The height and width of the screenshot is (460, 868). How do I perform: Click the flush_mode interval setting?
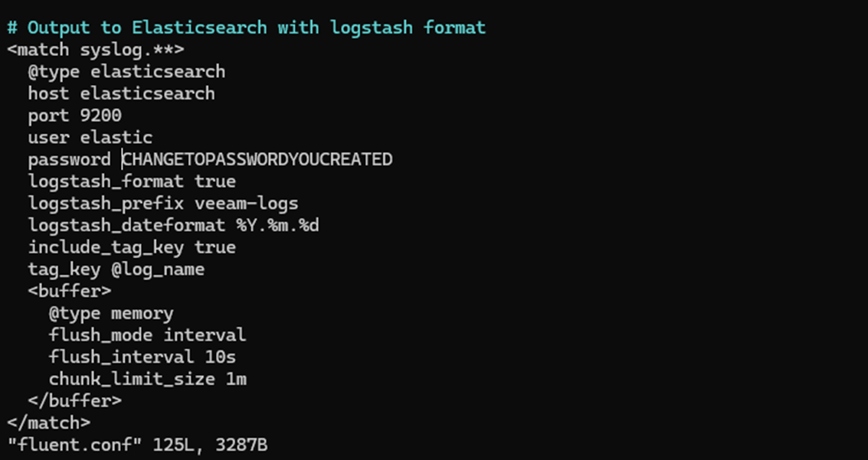(x=147, y=335)
